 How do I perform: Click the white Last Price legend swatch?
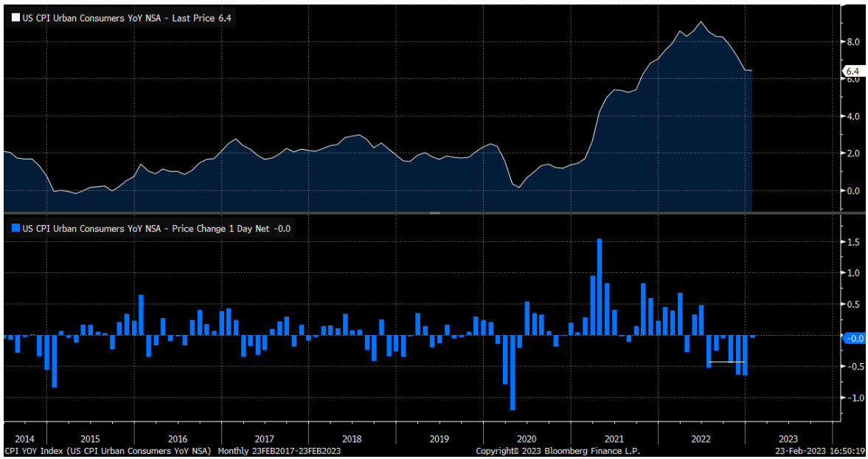[15, 18]
